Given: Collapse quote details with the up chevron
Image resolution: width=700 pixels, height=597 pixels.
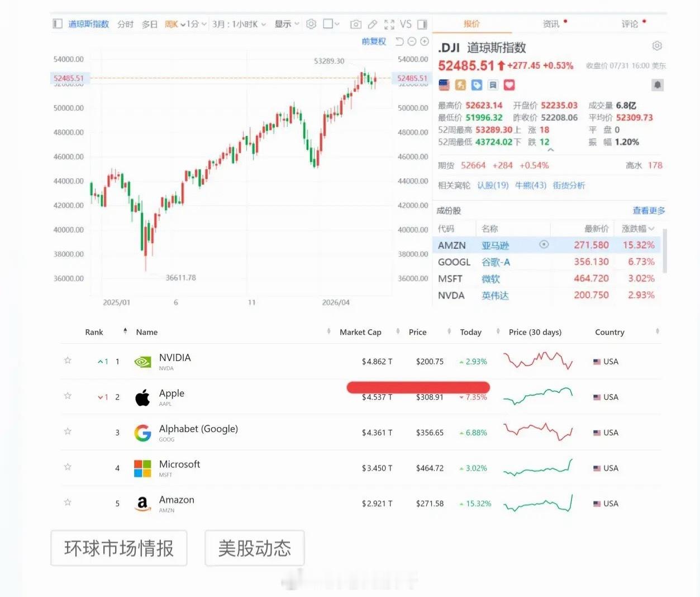Looking at the screenshot, I should [x=551, y=150].
